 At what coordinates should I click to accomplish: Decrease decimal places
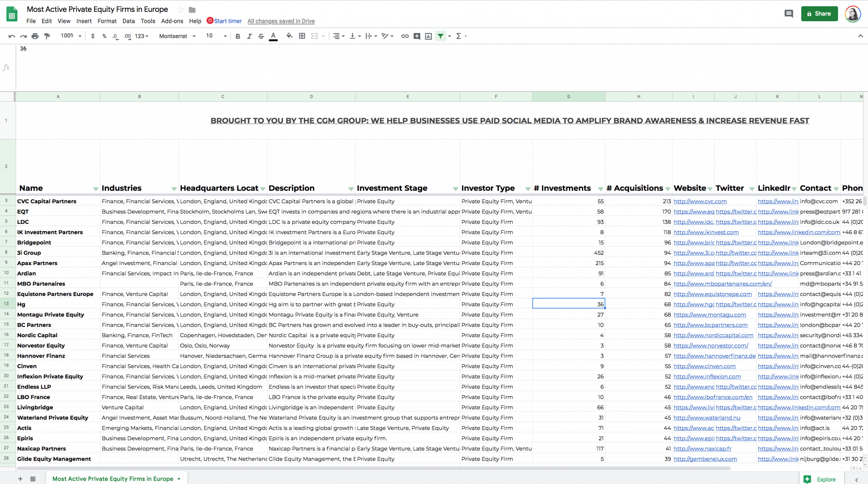point(115,36)
